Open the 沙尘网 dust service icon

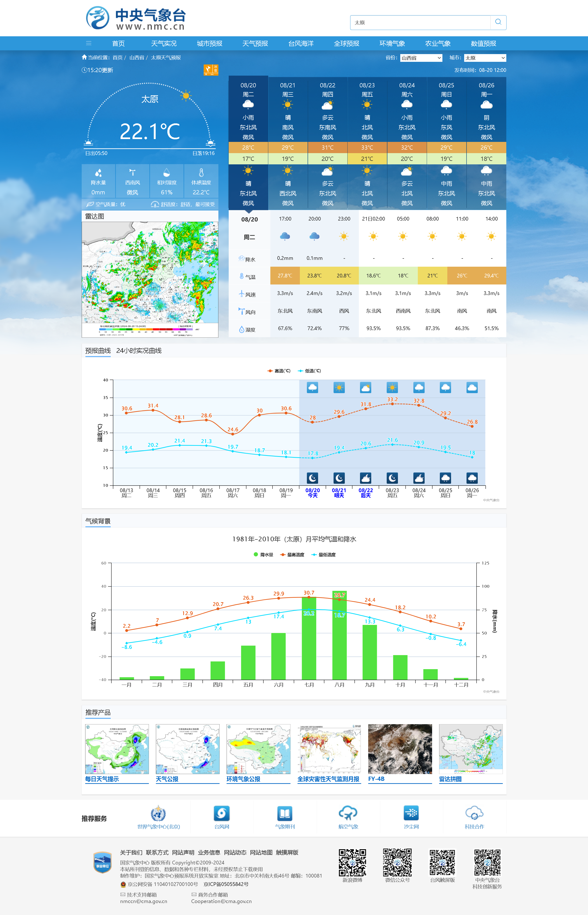[411, 813]
